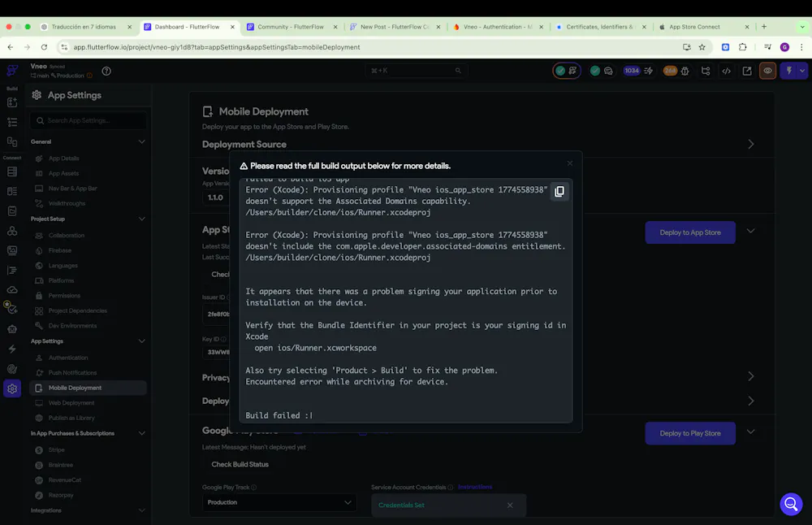Remove the Credentials Set file

point(510,505)
